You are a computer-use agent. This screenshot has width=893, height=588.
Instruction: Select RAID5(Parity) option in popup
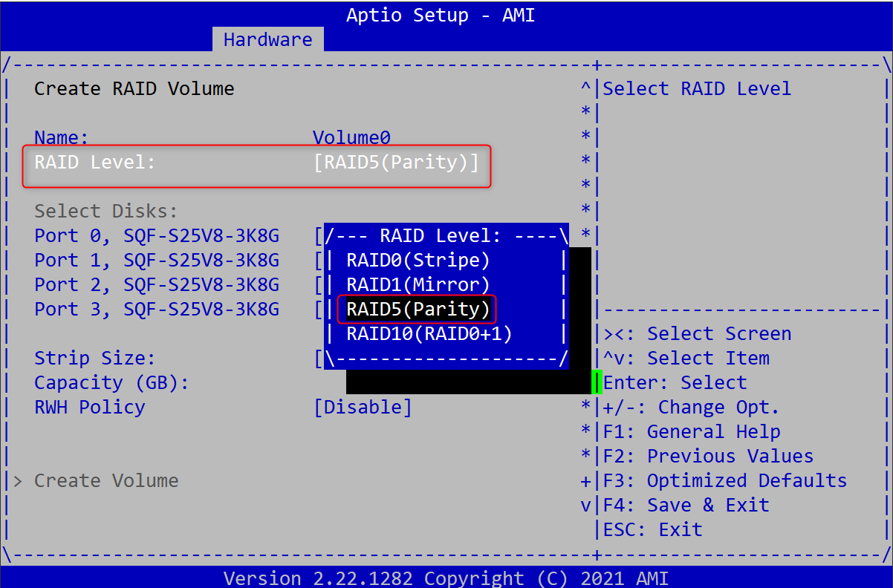(x=418, y=310)
